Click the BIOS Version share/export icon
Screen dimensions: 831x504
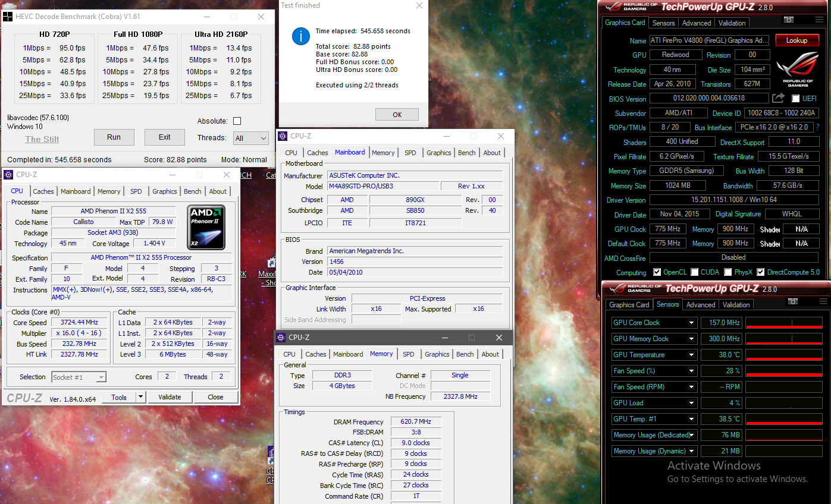pos(778,98)
